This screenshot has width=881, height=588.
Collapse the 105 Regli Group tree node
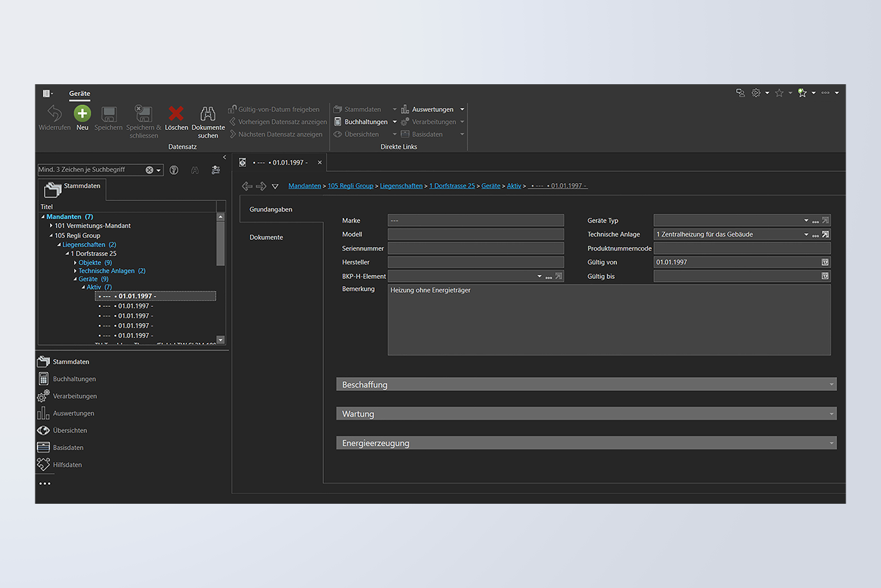tap(51, 235)
